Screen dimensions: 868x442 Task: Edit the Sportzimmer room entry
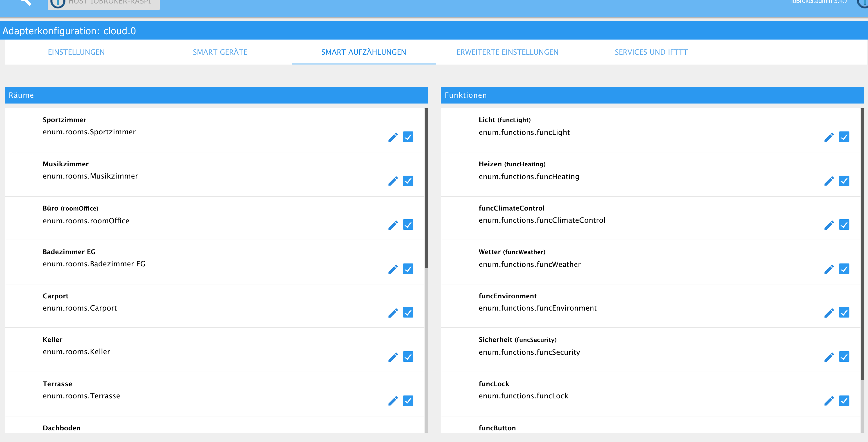[393, 137]
